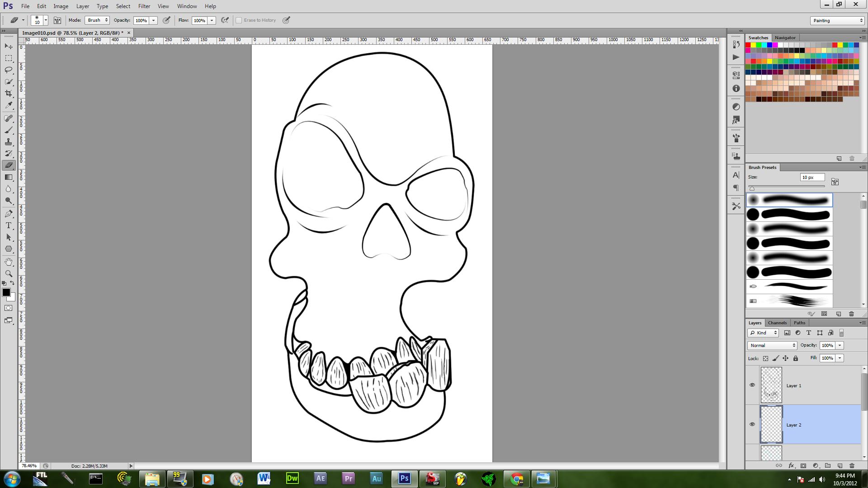The width and height of the screenshot is (868, 488).
Task: Select the Hand tool
Action: pos(9,262)
